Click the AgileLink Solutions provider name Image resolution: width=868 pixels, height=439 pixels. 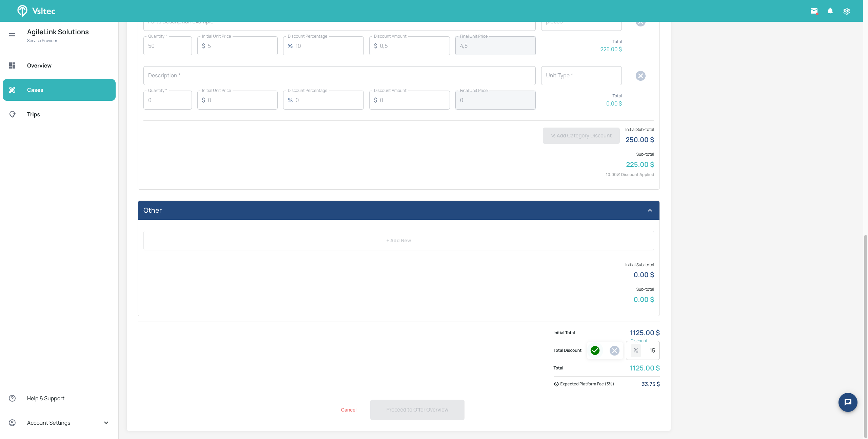pos(58,32)
